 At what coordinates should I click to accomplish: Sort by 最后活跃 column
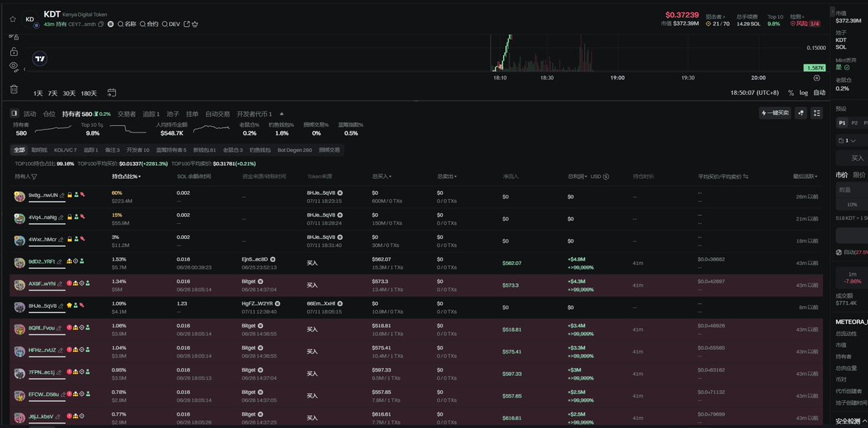coord(806,177)
